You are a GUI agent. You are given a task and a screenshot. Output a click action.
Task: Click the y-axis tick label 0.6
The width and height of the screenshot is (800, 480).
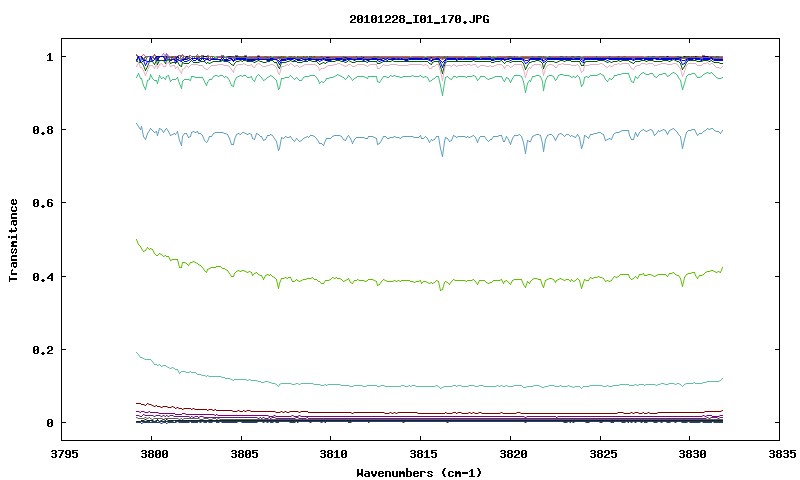[43, 203]
